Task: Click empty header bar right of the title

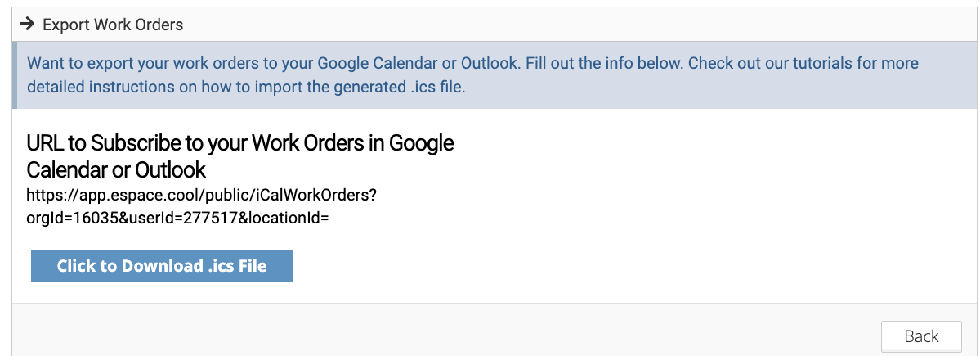Action: tap(572, 25)
